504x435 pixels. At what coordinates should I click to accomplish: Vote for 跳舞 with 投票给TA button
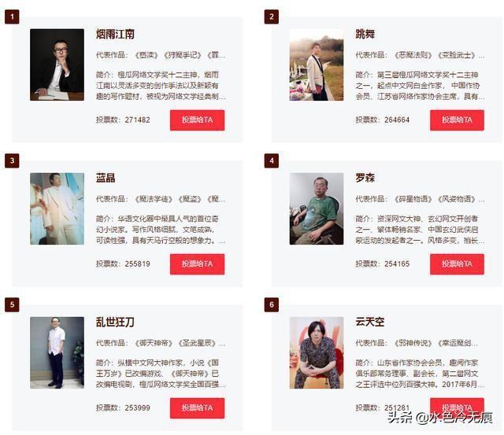tap(457, 120)
